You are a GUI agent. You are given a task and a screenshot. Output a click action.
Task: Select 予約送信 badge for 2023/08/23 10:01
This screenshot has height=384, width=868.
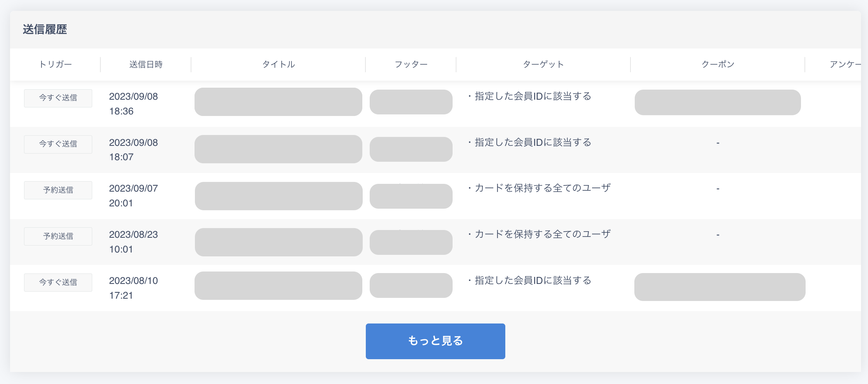(x=58, y=236)
